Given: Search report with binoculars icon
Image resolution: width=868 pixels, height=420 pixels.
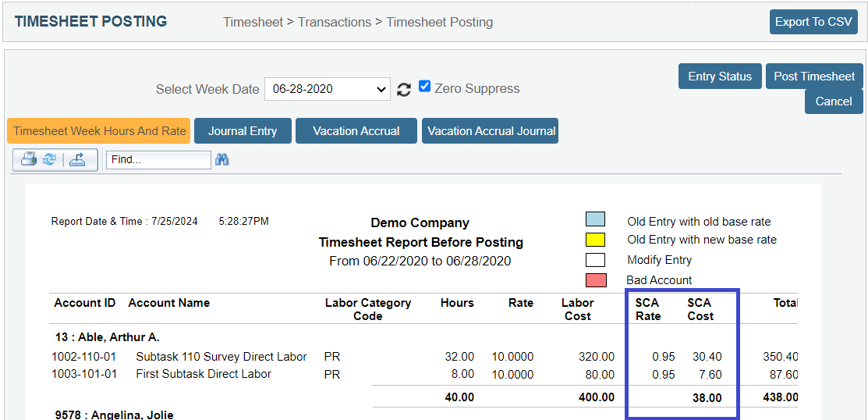Looking at the screenshot, I should [222, 159].
